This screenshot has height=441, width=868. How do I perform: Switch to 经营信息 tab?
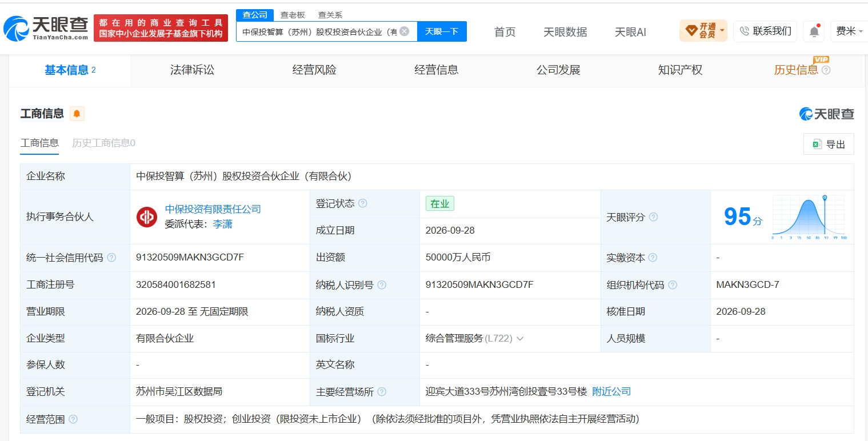click(x=437, y=70)
